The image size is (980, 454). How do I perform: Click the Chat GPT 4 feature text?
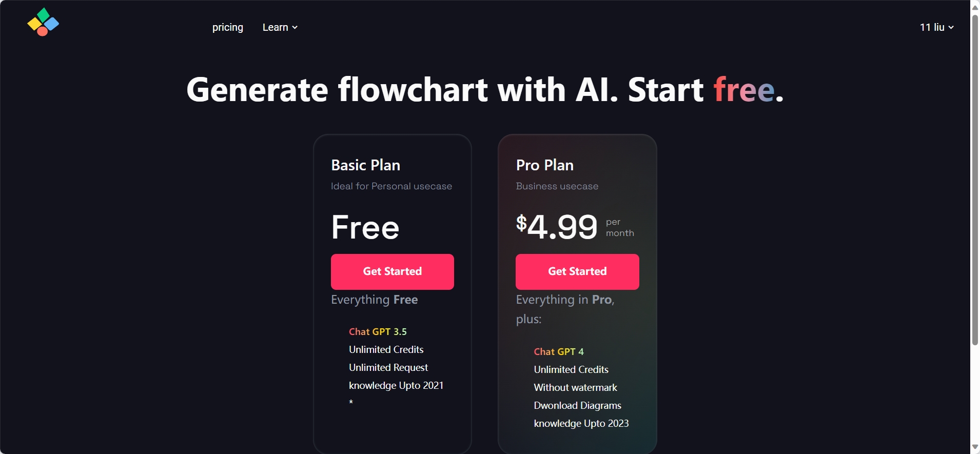pyautogui.click(x=559, y=352)
